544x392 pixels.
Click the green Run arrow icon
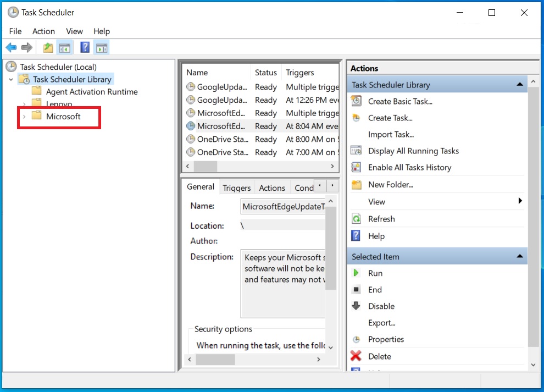point(356,273)
